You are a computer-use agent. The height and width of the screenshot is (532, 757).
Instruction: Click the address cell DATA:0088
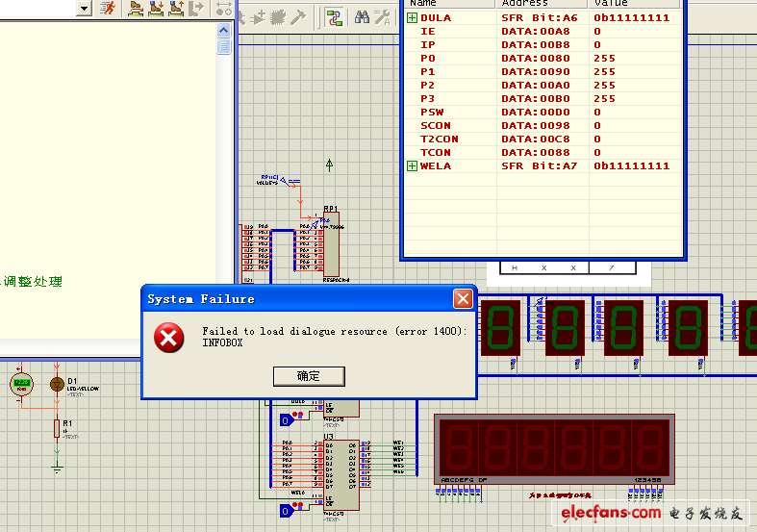(x=536, y=153)
